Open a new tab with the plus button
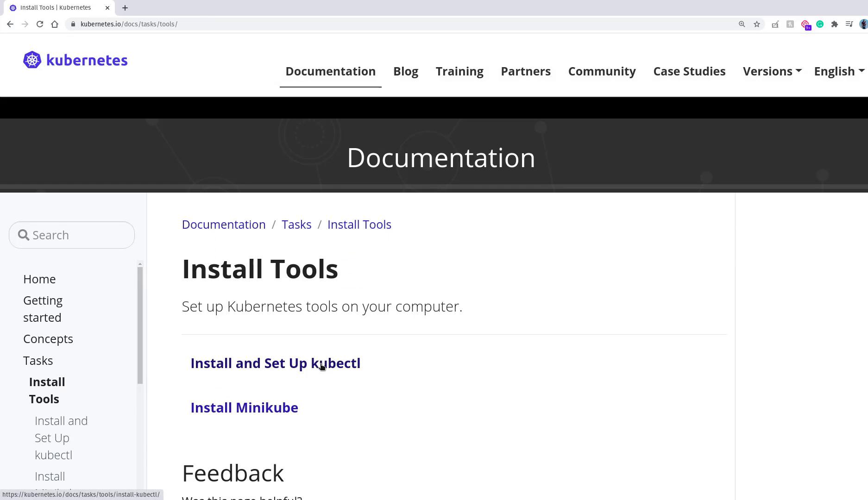The width and height of the screenshot is (868, 500). pyautogui.click(x=125, y=8)
